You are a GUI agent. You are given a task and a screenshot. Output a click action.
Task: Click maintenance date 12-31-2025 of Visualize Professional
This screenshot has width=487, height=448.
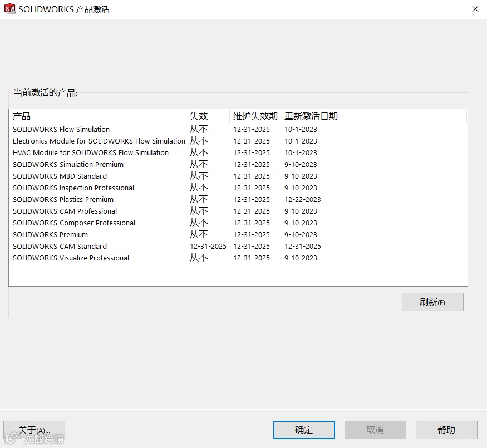[252, 258]
